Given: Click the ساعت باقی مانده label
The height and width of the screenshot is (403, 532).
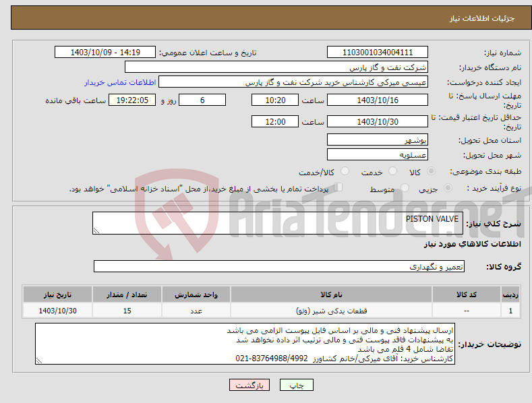Looking at the screenshot, I should (76, 101).
